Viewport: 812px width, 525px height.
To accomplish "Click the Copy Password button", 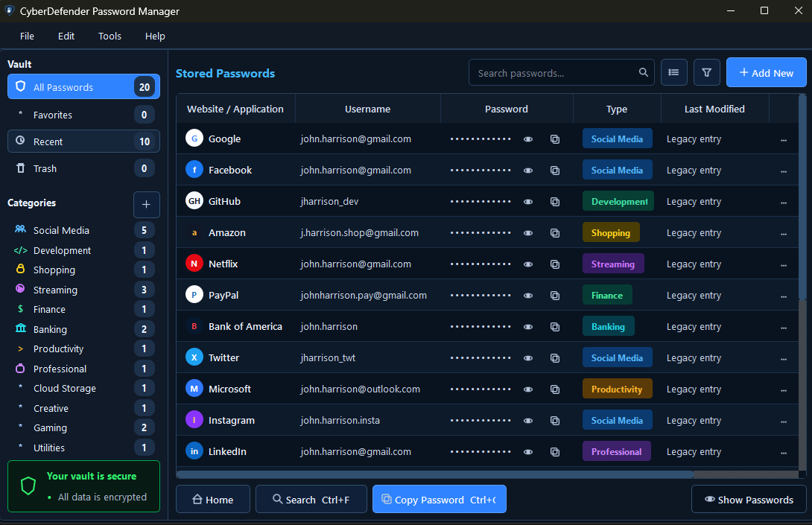I will (x=439, y=499).
